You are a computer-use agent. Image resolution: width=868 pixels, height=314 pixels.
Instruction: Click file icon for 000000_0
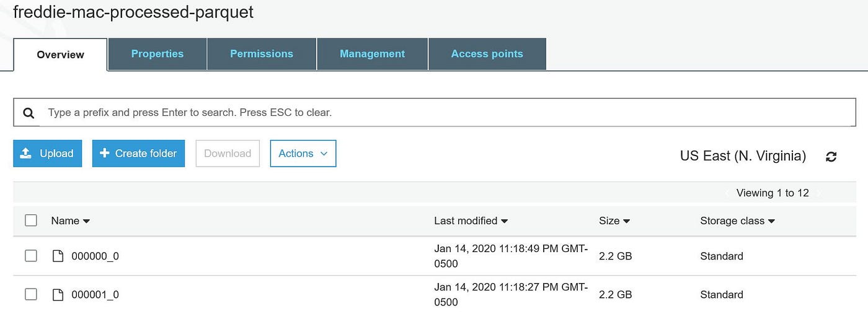coord(58,256)
